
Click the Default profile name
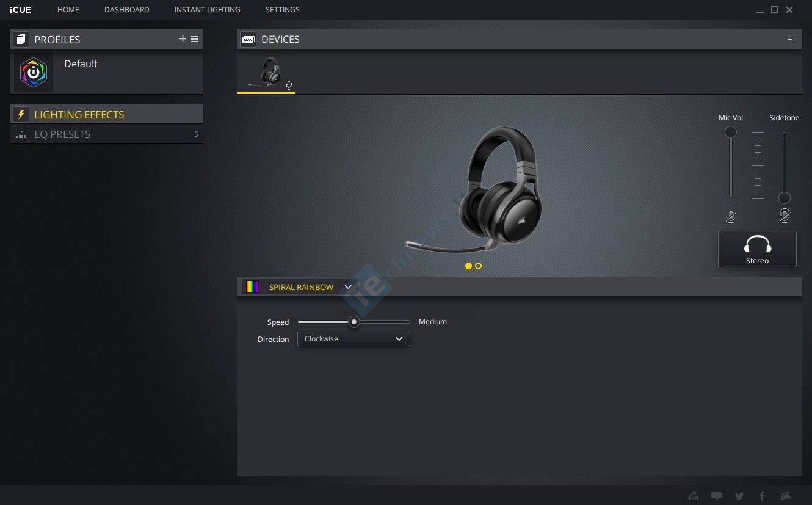(81, 64)
